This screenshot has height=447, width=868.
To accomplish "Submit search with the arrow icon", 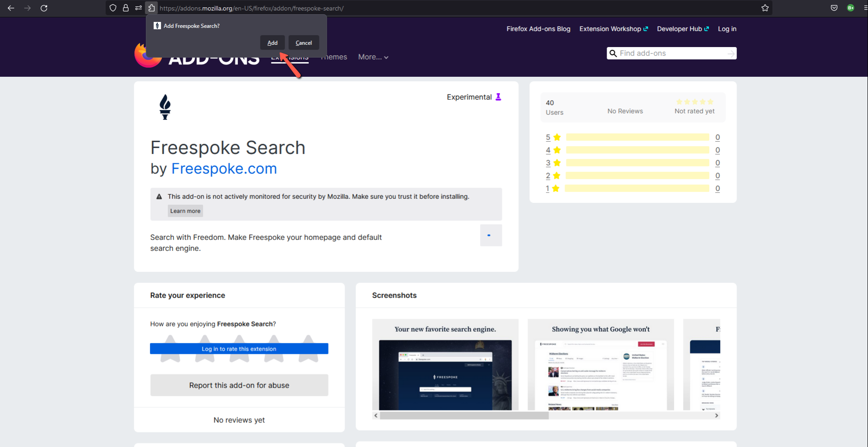I will coord(731,53).
